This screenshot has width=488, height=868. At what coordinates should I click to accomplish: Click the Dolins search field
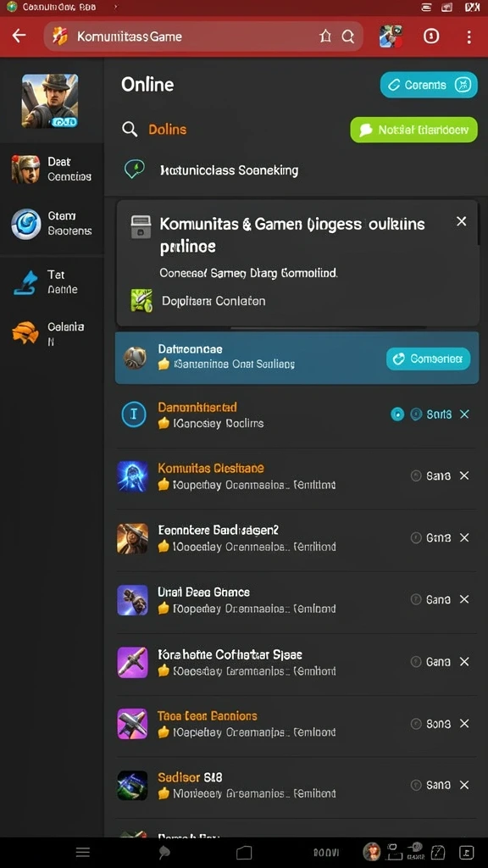point(167,130)
